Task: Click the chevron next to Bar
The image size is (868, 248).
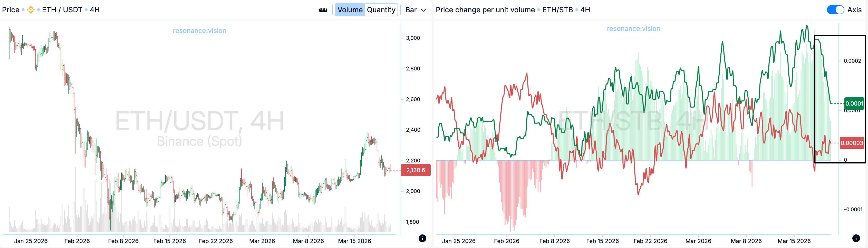Action: point(423,10)
